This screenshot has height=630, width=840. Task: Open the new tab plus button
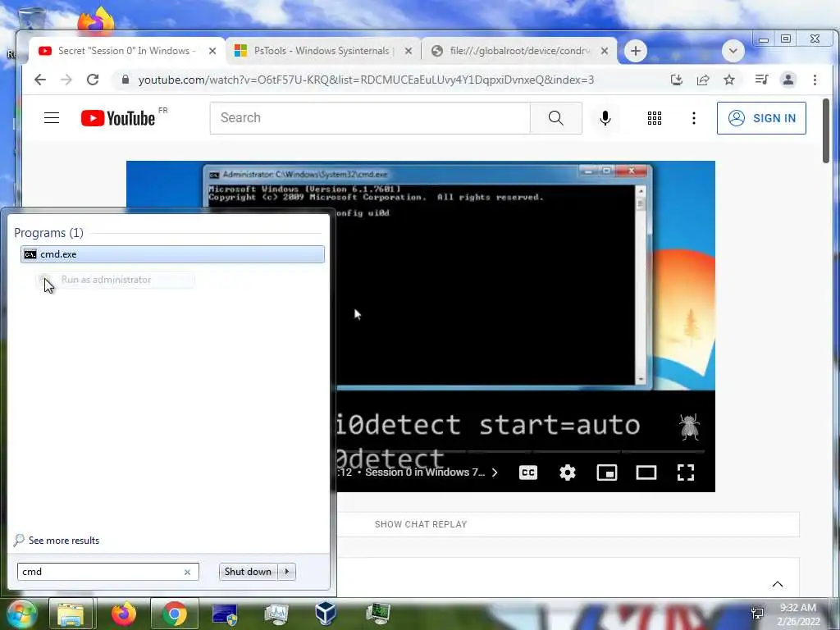[636, 51]
